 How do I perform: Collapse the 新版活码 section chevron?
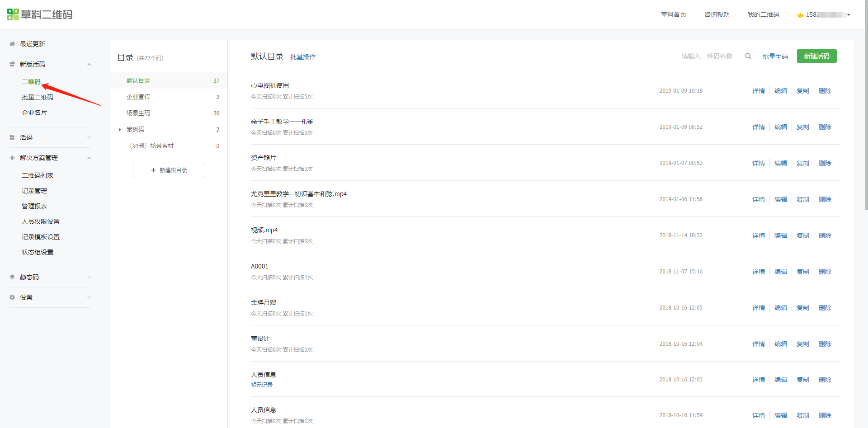point(89,64)
